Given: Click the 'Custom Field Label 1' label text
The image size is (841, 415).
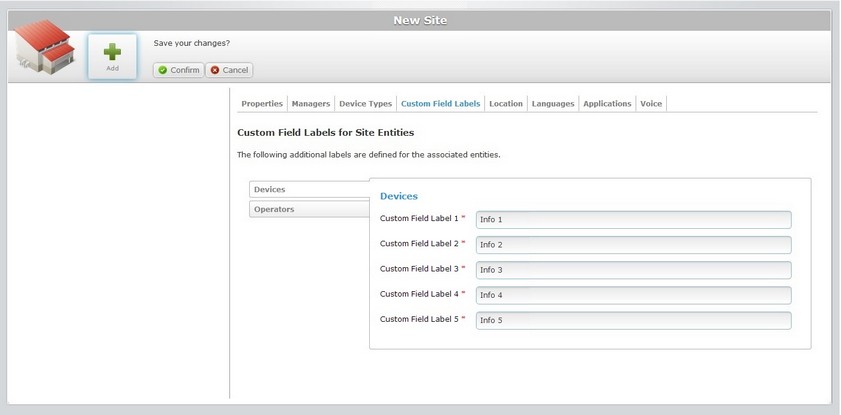Looking at the screenshot, I should pyautogui.click(x=419, y=218).
